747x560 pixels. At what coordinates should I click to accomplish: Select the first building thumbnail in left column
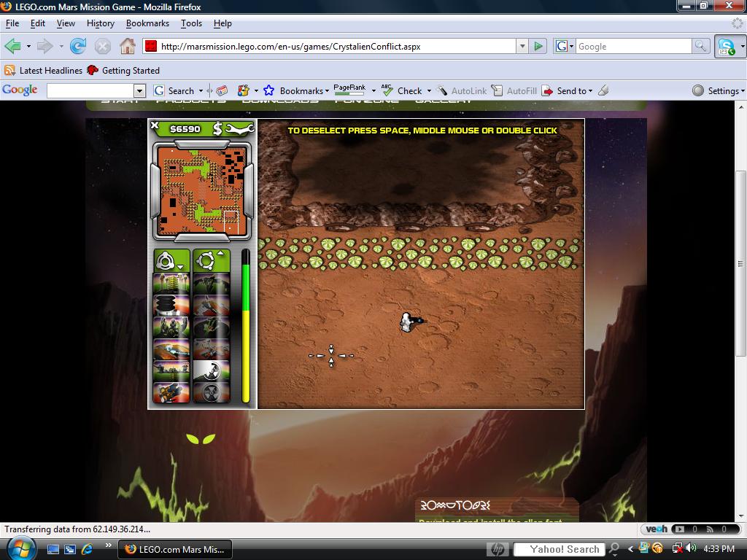point(171,284)
